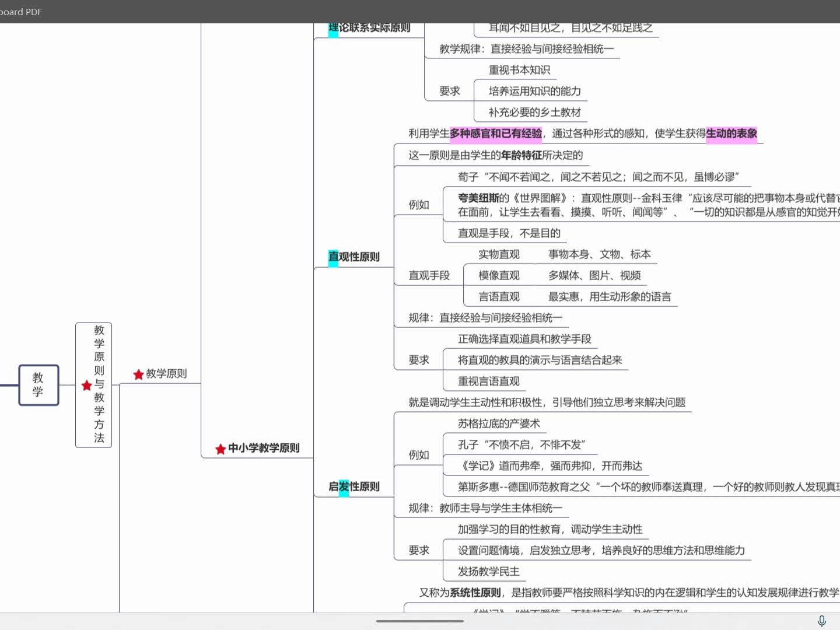Select the 启发性原则 node
The width and height of the screenshot is (840, 630).
[x=354, y=487]
